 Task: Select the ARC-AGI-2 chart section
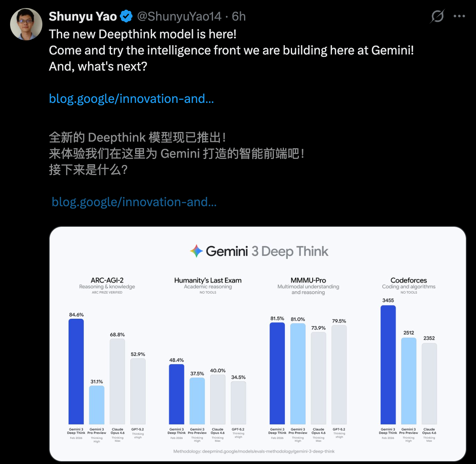[x=107, y=280]
